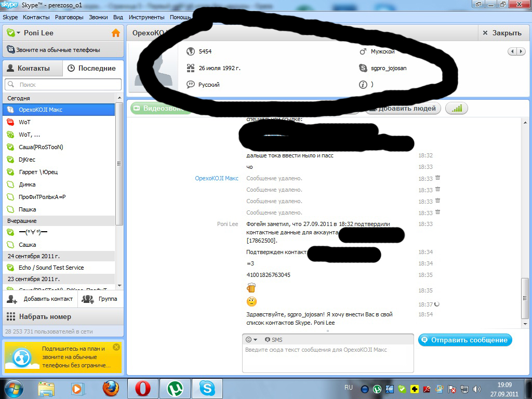Open the Звонки menu
This screenshot has width=532, height=399.
[x=98, y=17]
